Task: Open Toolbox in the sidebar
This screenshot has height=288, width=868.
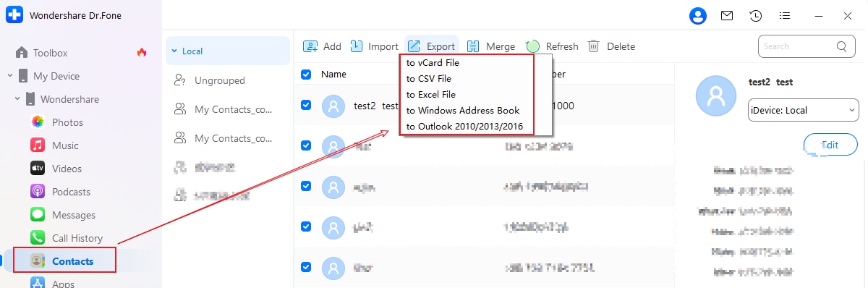Action: pos(50,53)
